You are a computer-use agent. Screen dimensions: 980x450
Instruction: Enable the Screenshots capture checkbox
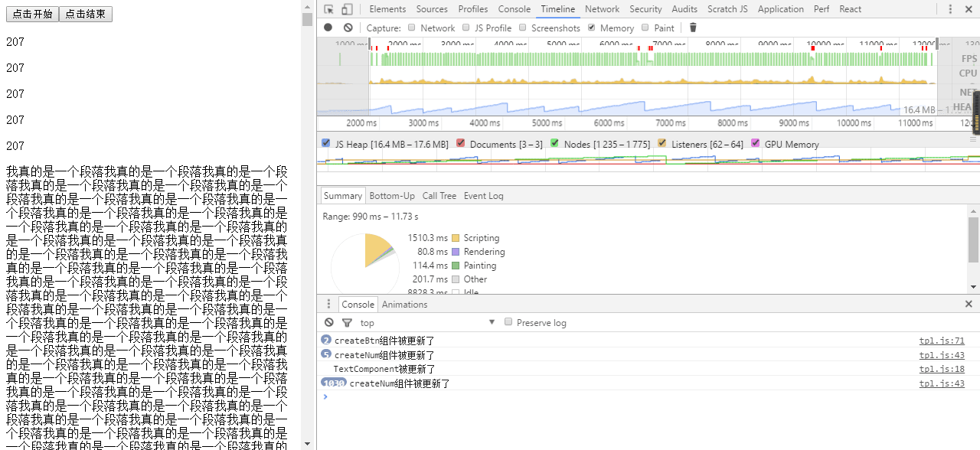click(x=521, y=28)
